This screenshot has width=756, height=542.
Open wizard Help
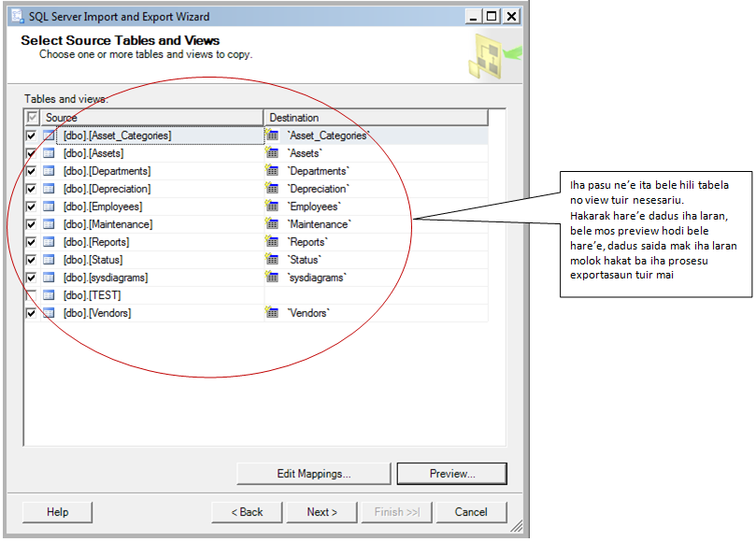point(57,512)
